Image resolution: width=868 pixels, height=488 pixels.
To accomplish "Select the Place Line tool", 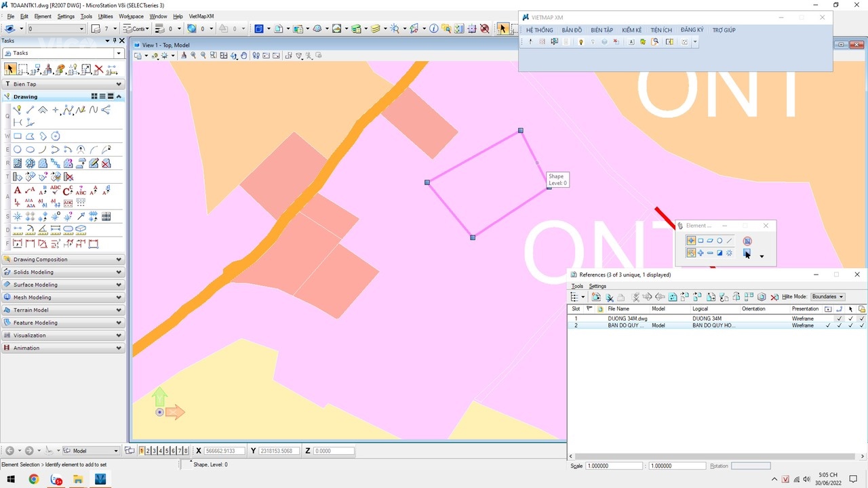I will (31, 109).
